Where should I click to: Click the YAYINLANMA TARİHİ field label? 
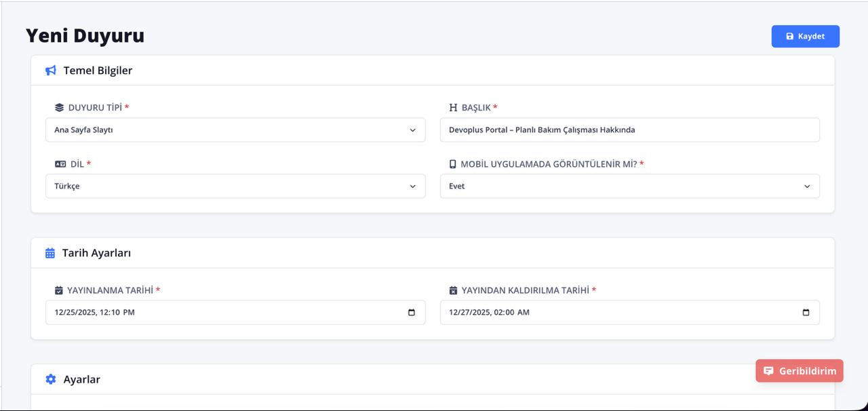coord(110,290)
